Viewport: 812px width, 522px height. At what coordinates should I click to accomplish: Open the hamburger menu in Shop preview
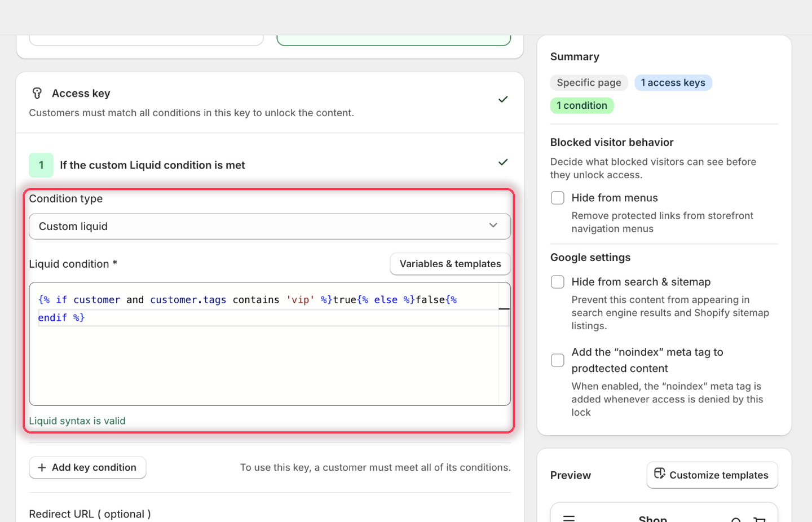569,518
